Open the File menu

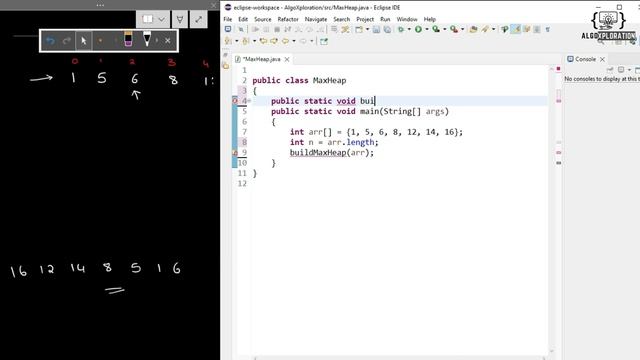coord(228,19)
